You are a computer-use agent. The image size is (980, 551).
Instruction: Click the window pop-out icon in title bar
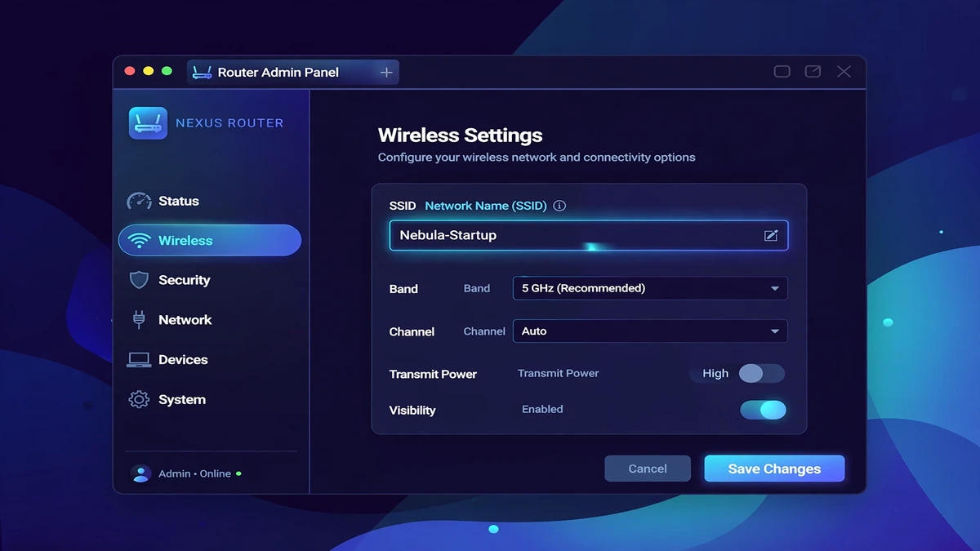click(813, 72)
